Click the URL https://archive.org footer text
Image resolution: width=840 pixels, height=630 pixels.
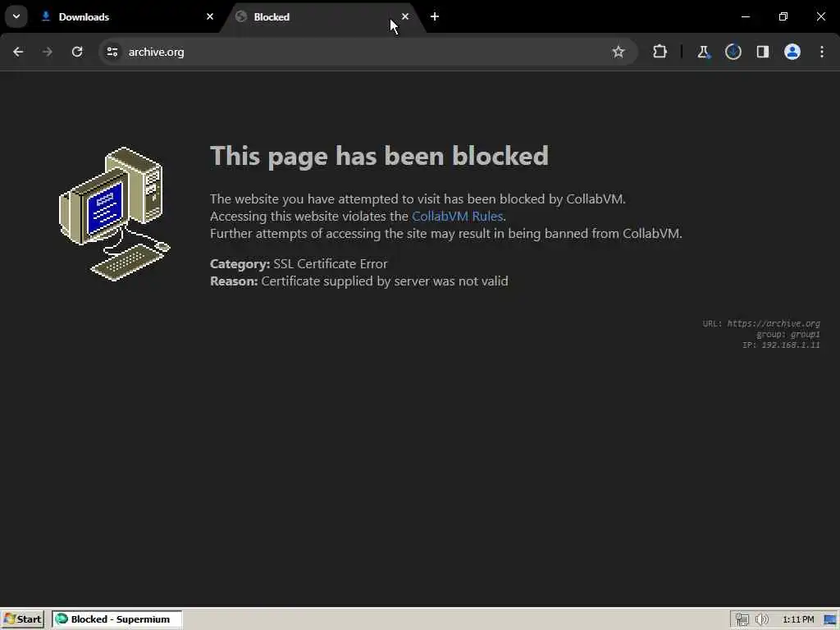click(761, 323)
